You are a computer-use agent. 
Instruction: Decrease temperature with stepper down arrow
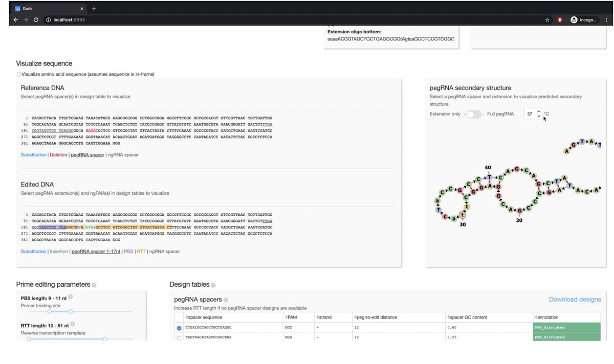tap(538, 117)
